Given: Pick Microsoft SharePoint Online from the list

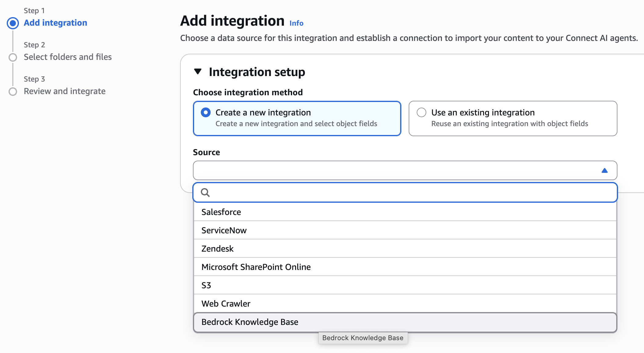Looking at the screenshot, I should 256,267.
